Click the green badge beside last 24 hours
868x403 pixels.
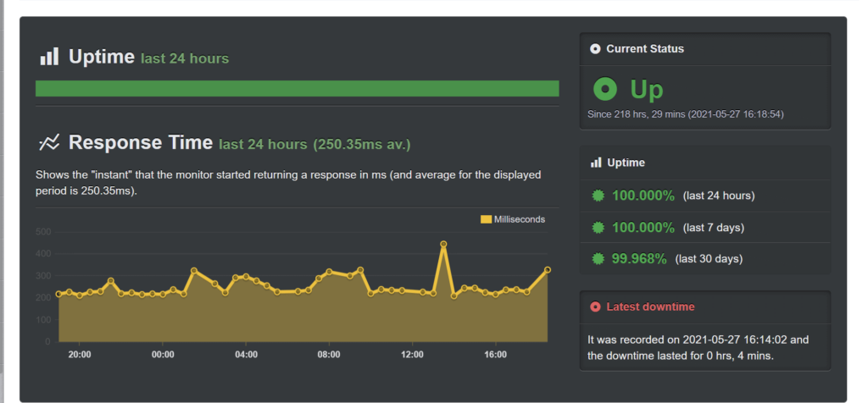pyautogui.click(x=598, y=196)
